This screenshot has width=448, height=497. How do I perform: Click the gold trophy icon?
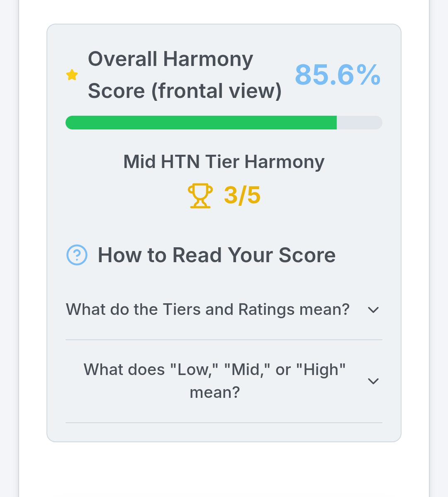coord(200,195)
